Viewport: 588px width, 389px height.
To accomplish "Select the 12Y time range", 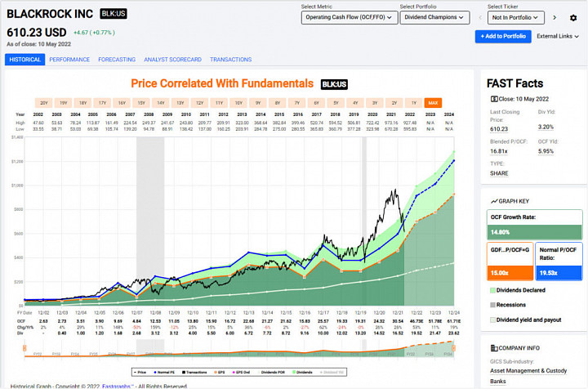I will click(x=199, y=103).
